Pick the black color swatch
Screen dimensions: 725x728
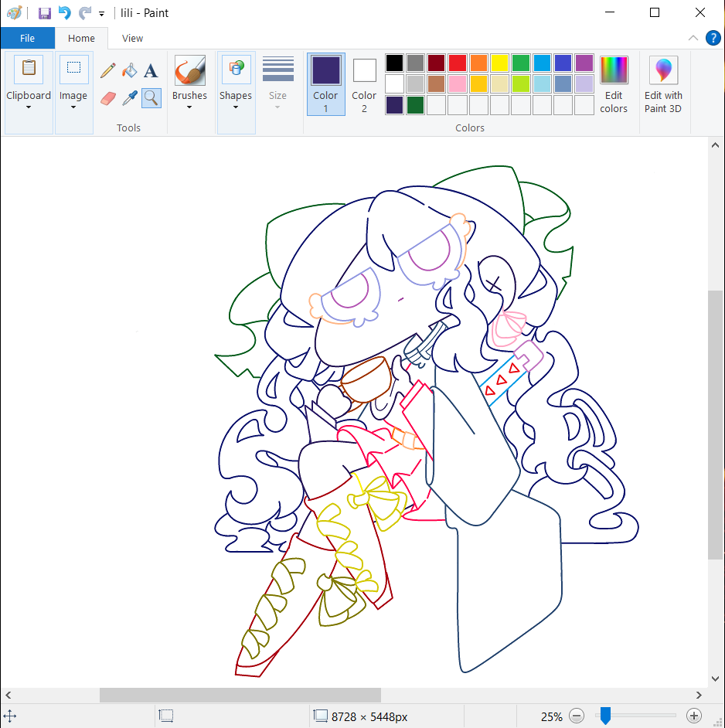click(x=394, y=63)
